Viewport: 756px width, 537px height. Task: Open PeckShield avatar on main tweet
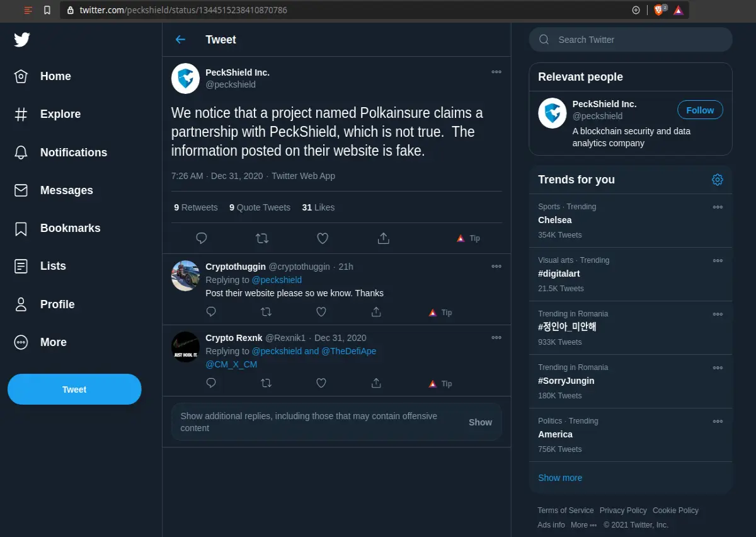[x=186, y=78]
